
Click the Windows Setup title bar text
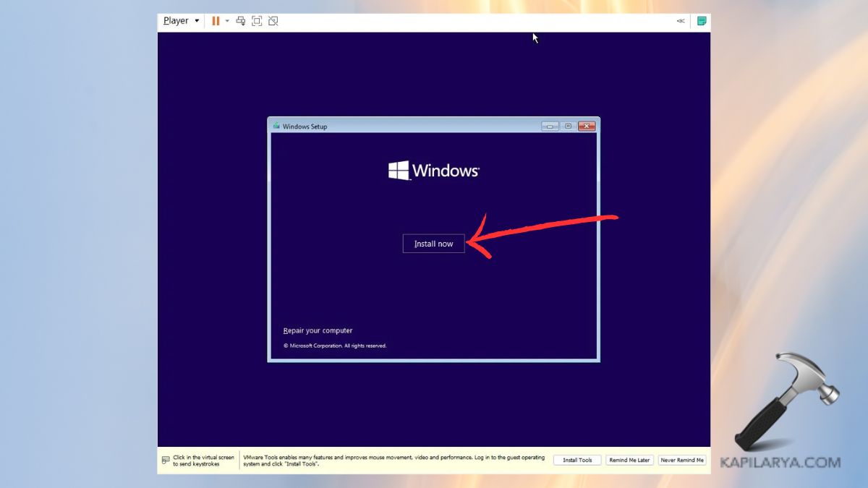(305, 127)
